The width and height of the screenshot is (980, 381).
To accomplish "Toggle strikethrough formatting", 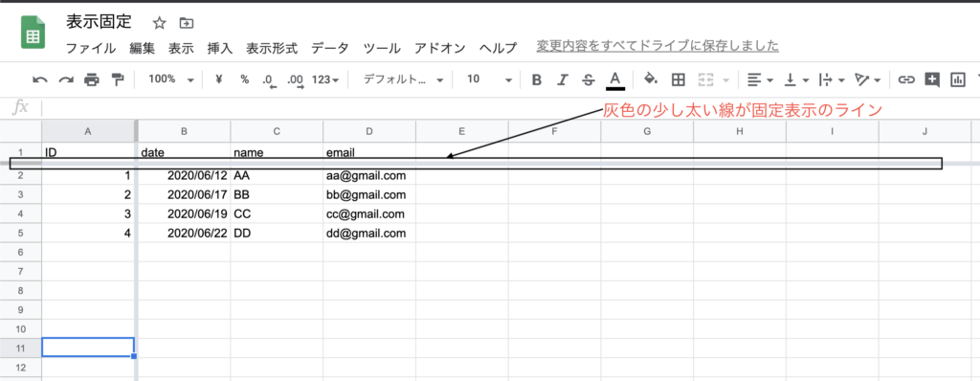I will click(x=589, y=79).
